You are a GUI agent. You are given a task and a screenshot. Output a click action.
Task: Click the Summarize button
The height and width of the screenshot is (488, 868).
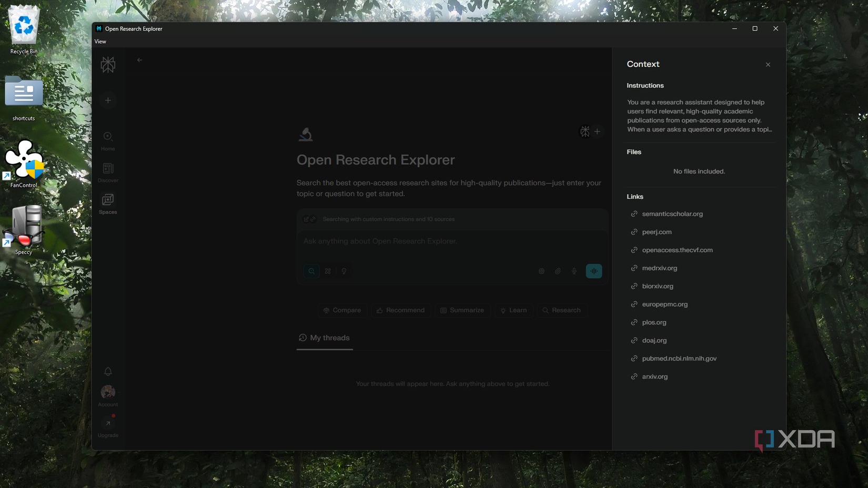pos(462,310)
